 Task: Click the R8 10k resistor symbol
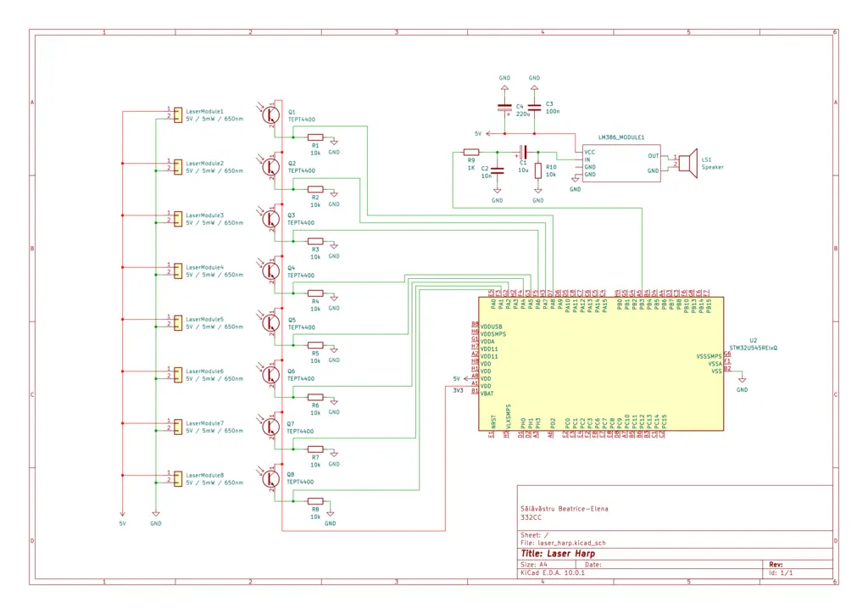tap(315, 501)
